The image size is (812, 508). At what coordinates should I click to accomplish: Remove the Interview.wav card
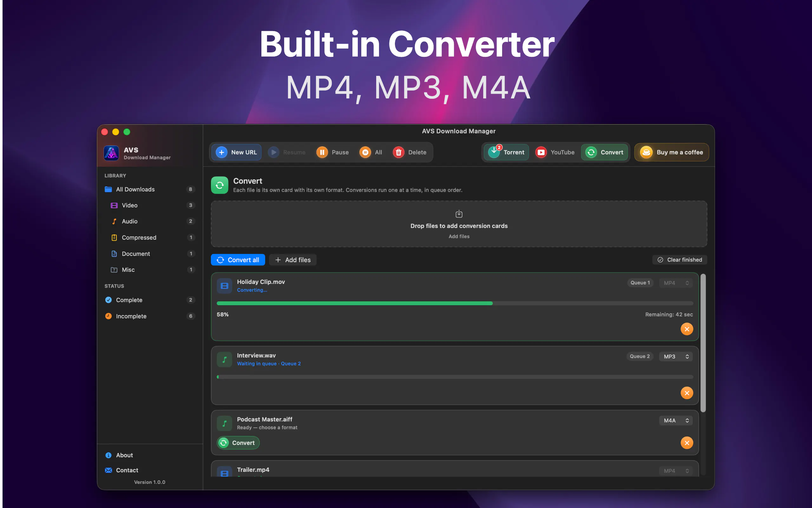pos(686,393)
